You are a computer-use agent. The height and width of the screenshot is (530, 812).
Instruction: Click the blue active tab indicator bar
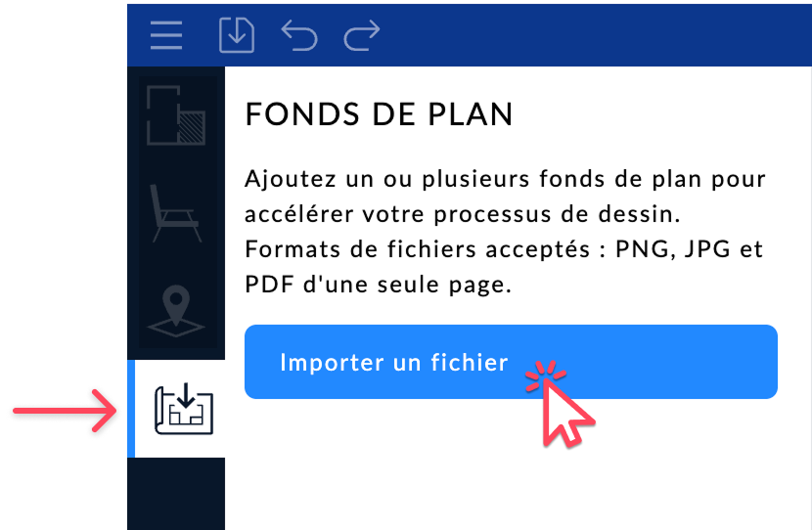coord(130,408)
